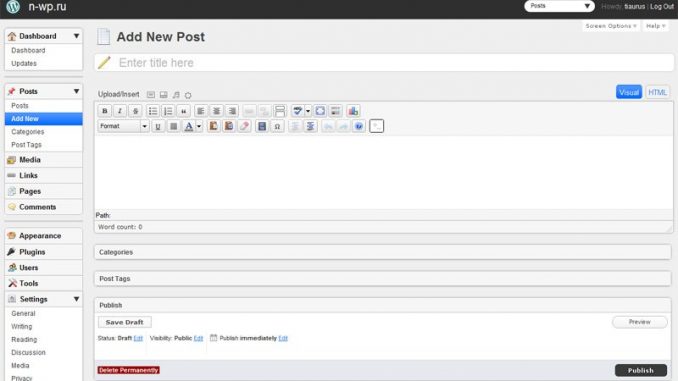Collapse the Settings menu arrow
This screenshot has width=678, height=381.
pyautogui.click(x=77, y=299)
